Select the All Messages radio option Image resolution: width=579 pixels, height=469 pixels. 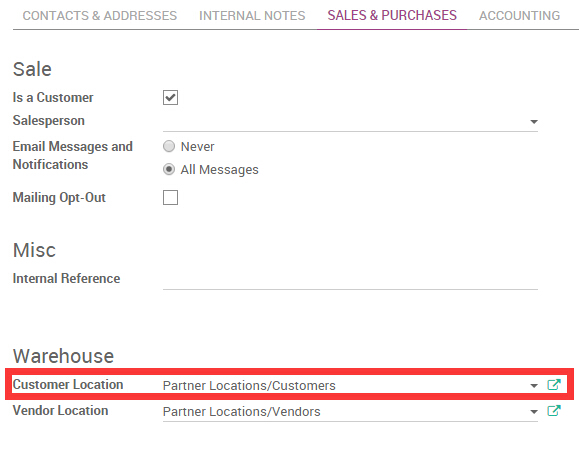(169, 169)
